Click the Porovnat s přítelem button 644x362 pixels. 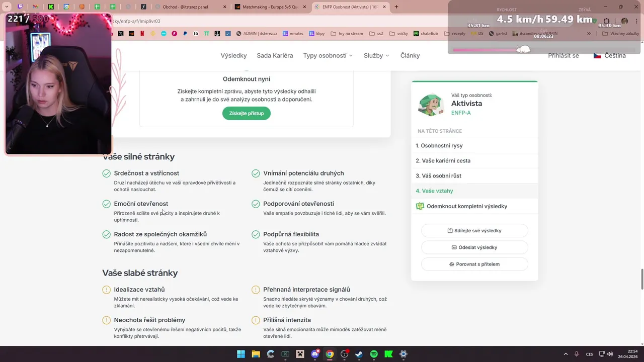click(x=474, y=264)
